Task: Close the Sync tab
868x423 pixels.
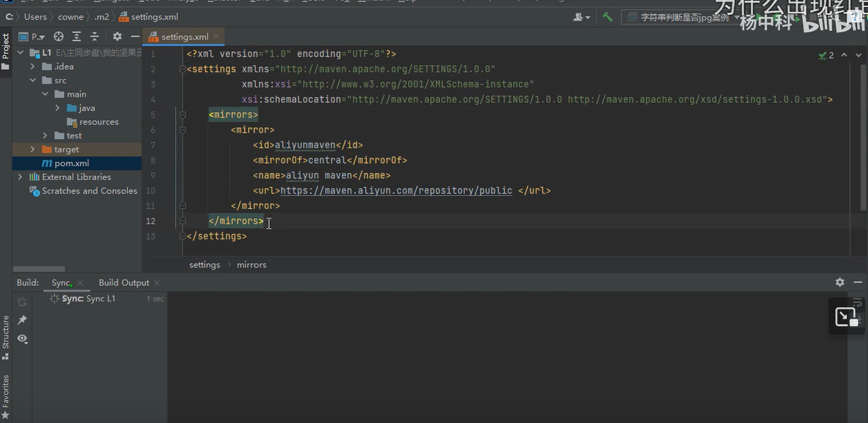Action: (x=81, y=283)
